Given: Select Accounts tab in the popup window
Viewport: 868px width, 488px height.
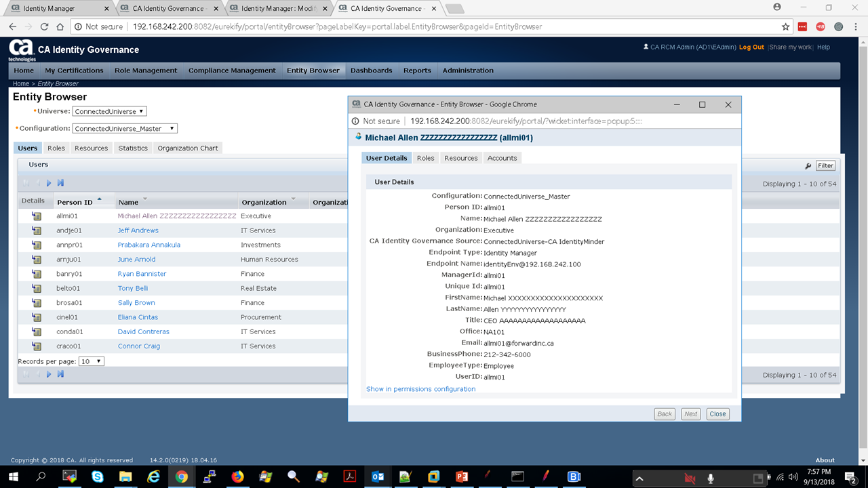Looking at the screenshot, I should 502,158.
